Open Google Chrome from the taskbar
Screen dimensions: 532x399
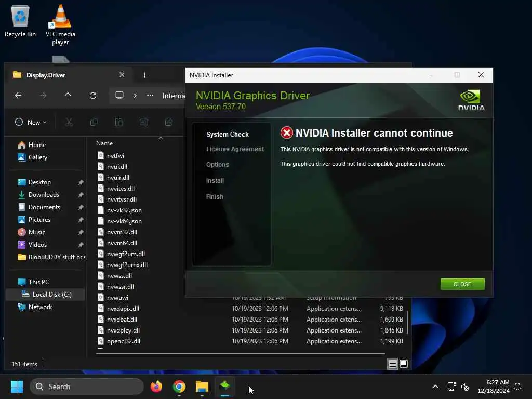[179, 387]
